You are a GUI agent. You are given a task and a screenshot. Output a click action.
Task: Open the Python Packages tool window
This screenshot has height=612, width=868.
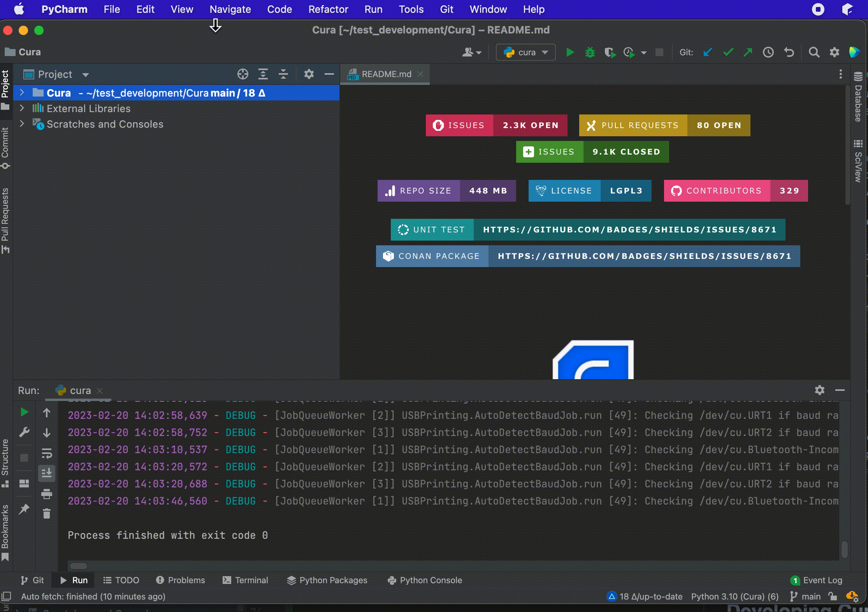[327, 580]
